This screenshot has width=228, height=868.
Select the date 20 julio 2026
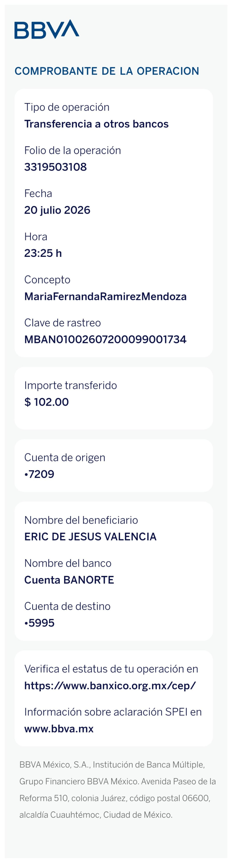click(x=57, y=210)
